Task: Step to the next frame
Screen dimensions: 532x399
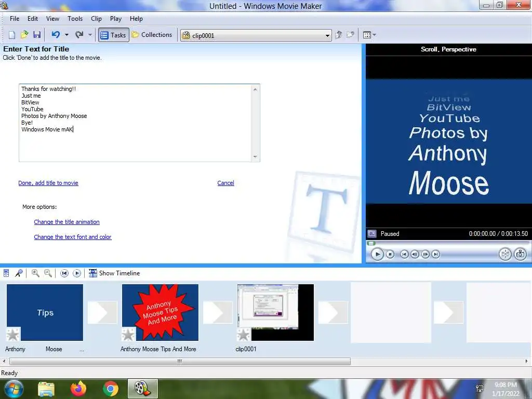Action: (425, 254)
